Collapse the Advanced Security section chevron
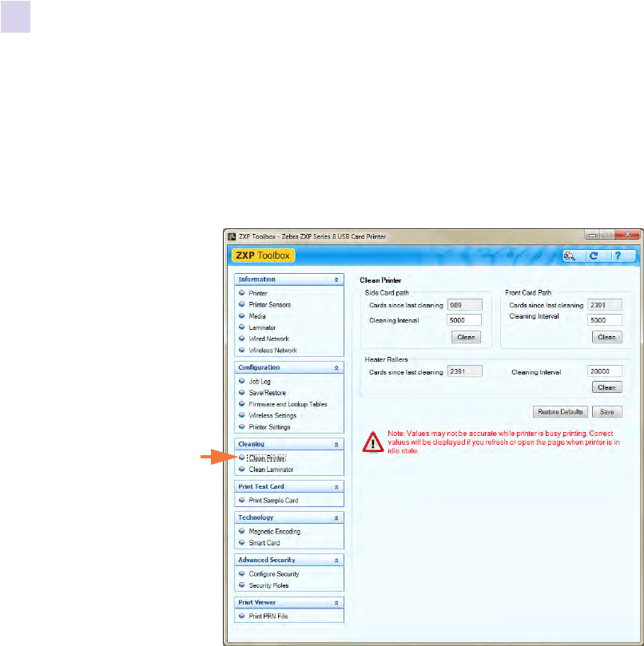644x646 pixels. pos(336,561)
